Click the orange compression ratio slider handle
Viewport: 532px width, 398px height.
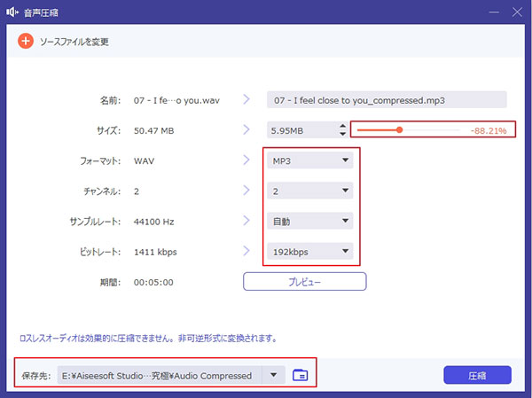[x=400, y=129]
